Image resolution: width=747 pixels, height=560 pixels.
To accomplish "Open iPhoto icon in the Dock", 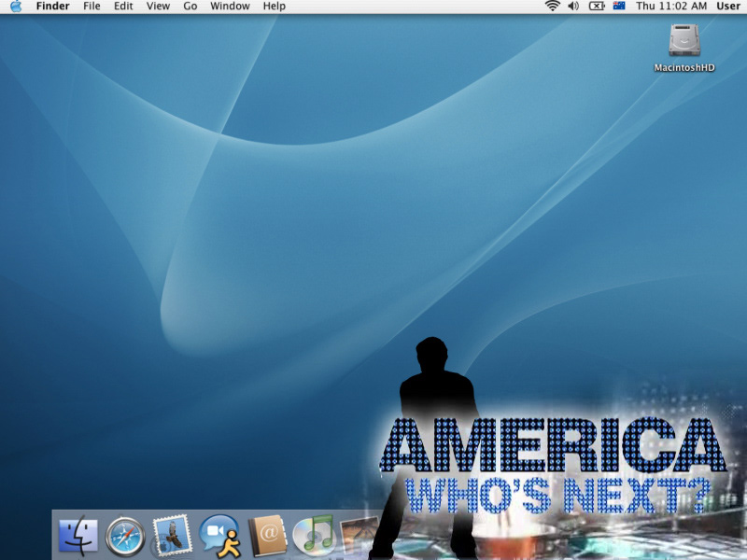I will click(x=359, y=536).
